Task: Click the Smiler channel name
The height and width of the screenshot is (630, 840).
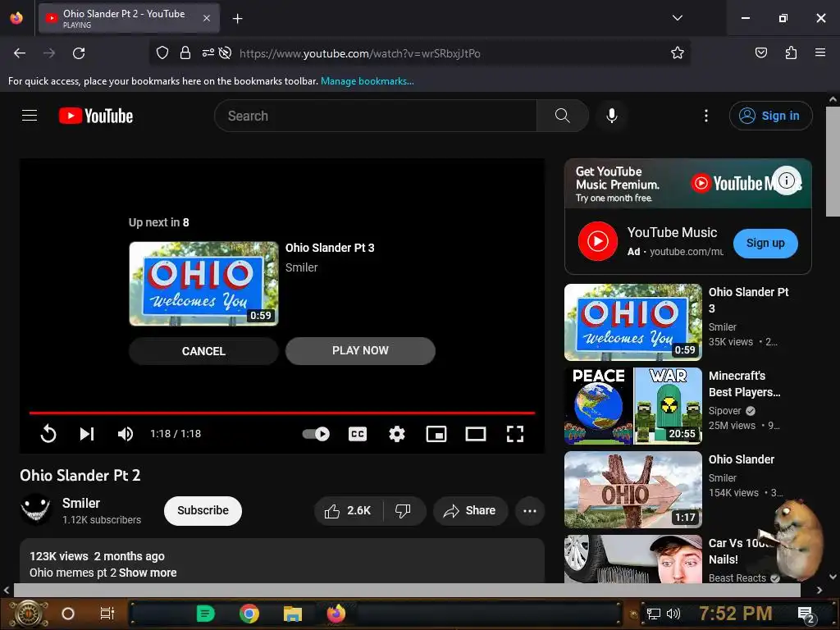Action: [81, 503]
